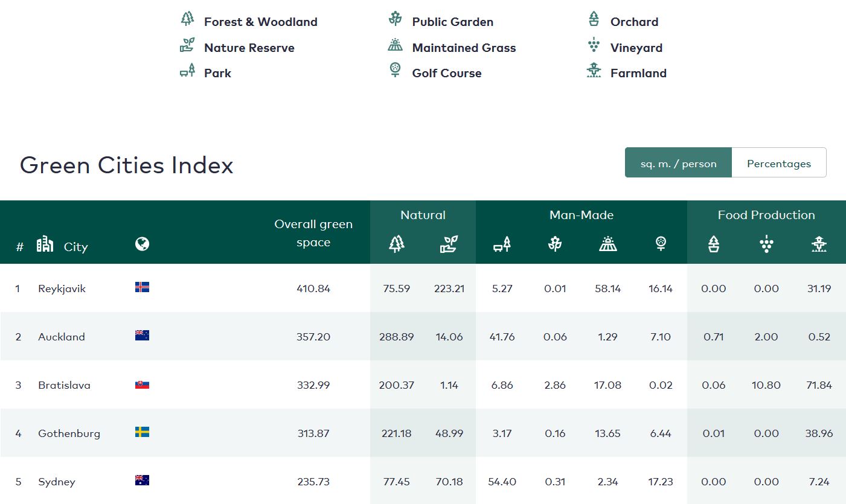Click the Forest & Woodland column header icon
This screenshot has width=846, height=504.
click(x=396, y=244)
